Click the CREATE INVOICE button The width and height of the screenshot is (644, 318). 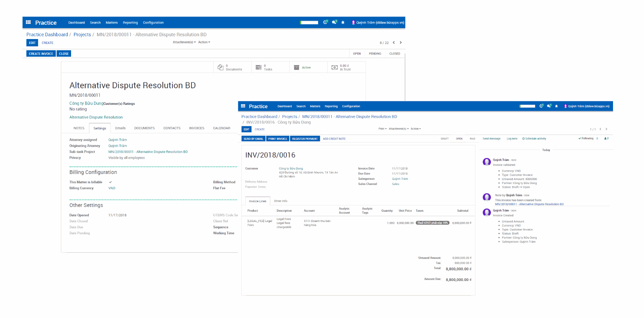[41, 53]
